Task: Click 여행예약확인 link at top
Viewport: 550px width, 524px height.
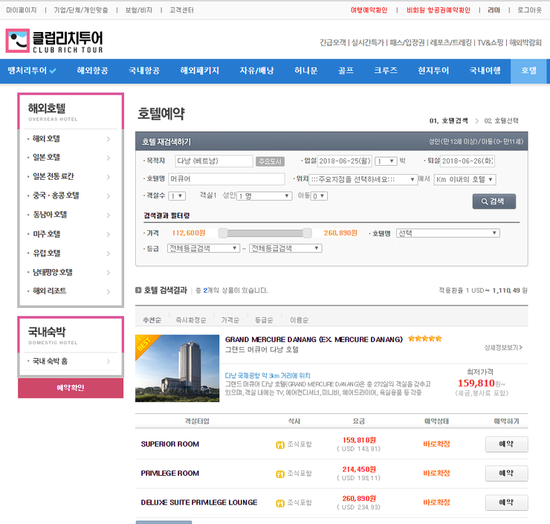Action: pyautogui.click(x=369, y=10)
